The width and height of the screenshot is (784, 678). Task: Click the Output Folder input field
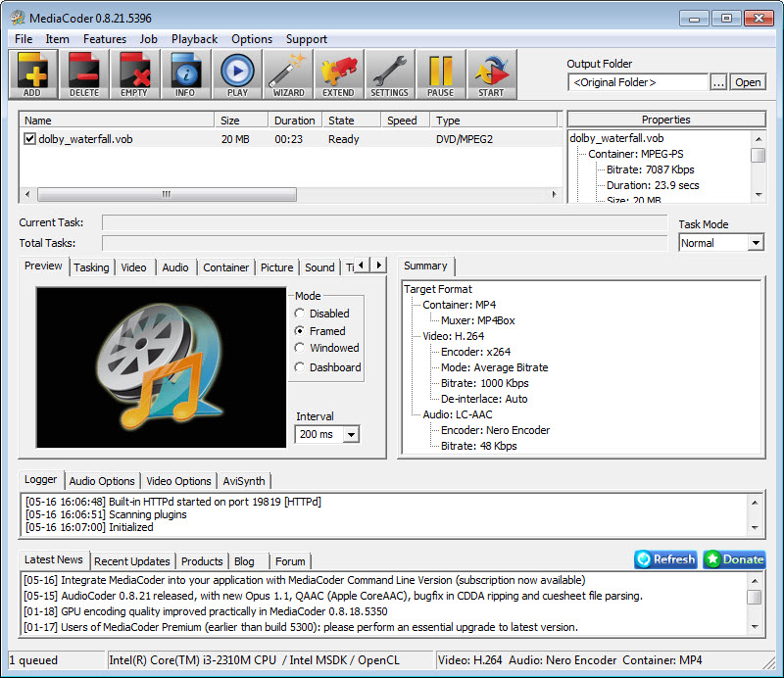coord(638,82)
